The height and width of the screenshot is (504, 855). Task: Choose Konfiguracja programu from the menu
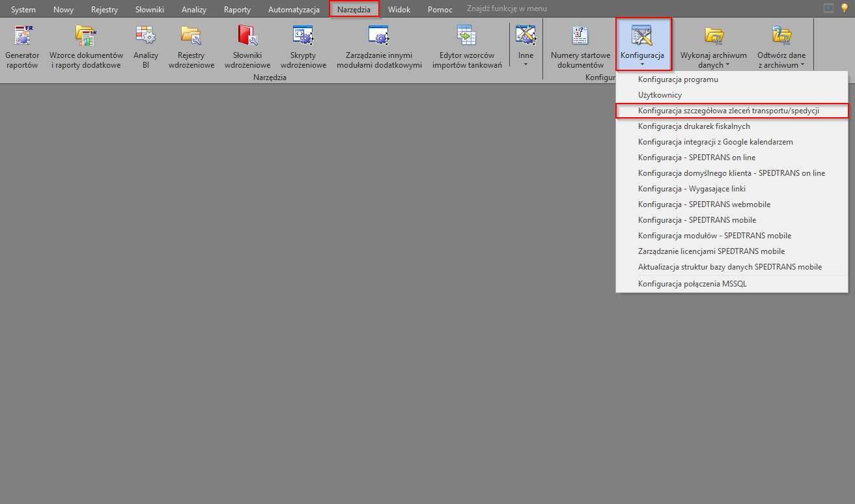(678, 79)
